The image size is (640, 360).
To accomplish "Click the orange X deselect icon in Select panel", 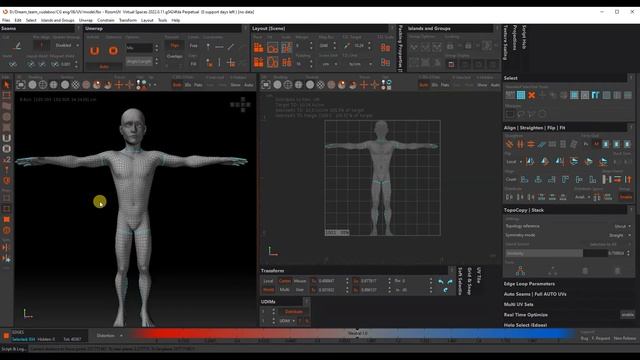I will [x=531, y=95].
